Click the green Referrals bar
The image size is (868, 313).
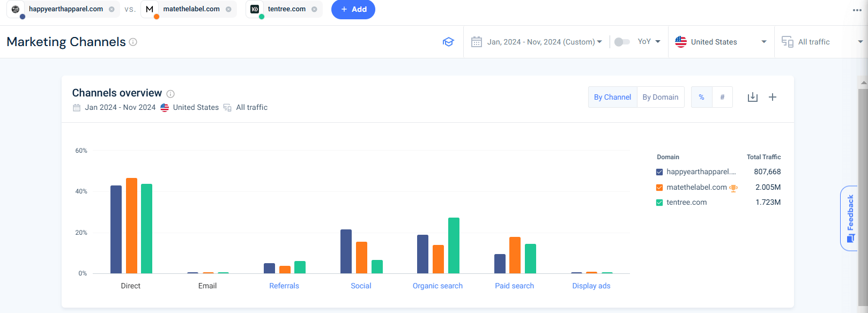tap(300, 267)
